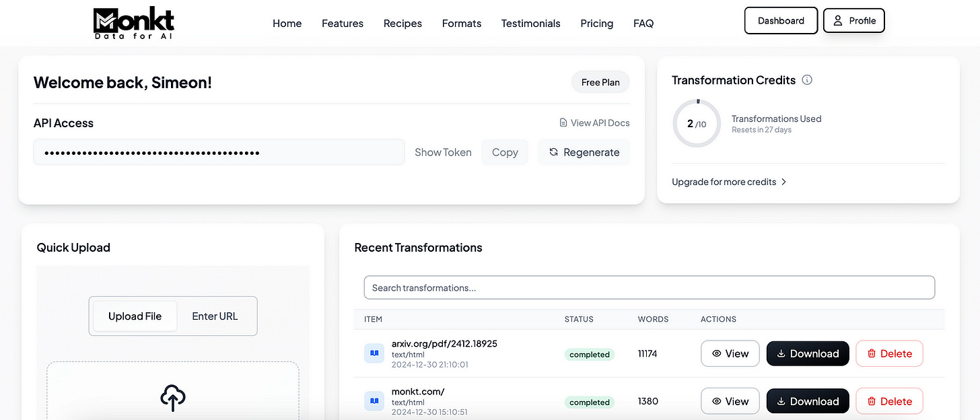980x420 pixels.
Task: Open the FAQ menu item
Action: click(x=643, y=24)
